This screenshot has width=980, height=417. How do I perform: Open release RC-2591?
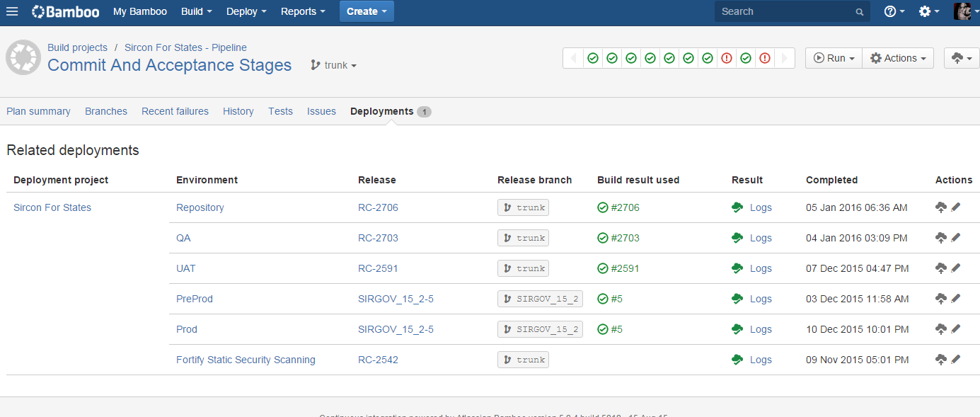click(x=378, y=268)
